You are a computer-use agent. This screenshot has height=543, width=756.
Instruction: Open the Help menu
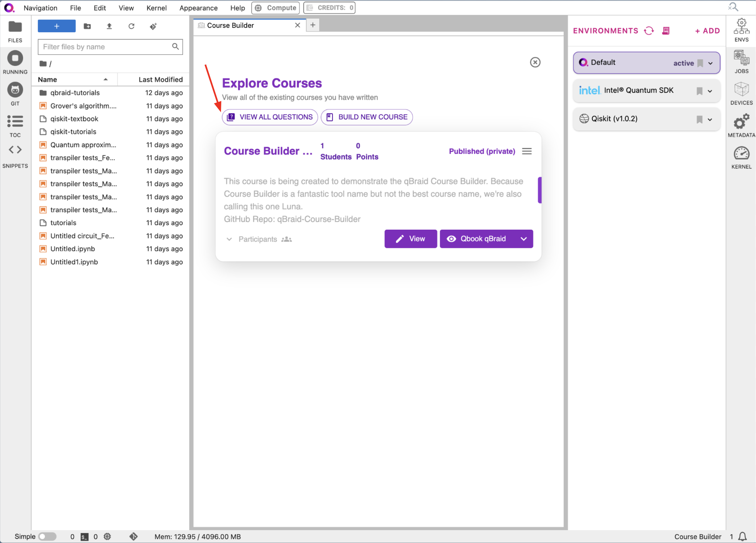coord(237,7)
